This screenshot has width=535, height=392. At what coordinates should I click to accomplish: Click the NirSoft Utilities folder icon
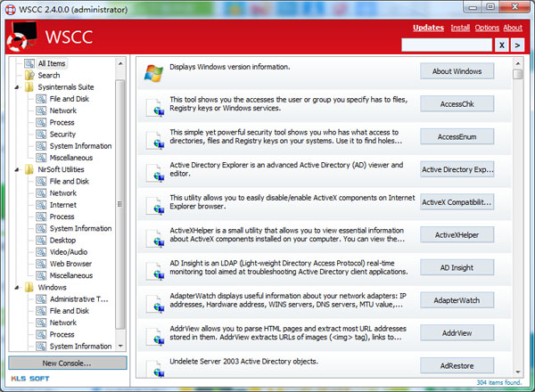point(29,169)
